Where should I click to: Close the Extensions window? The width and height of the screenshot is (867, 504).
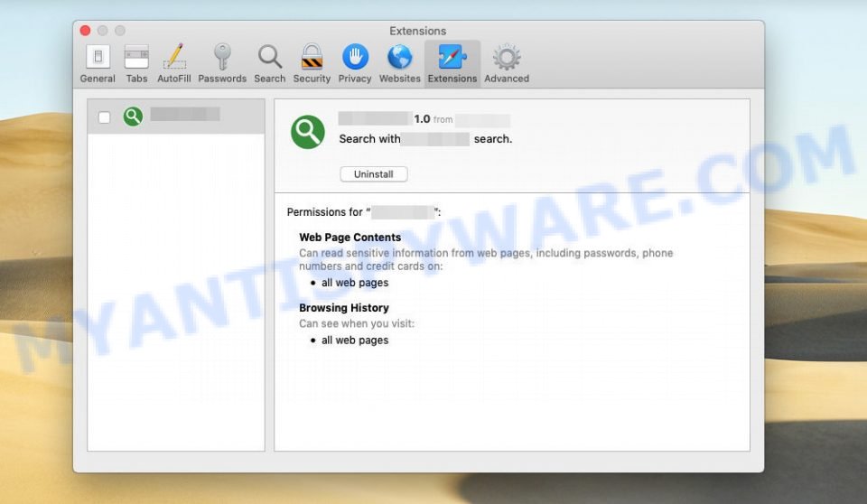pos(85,31)
